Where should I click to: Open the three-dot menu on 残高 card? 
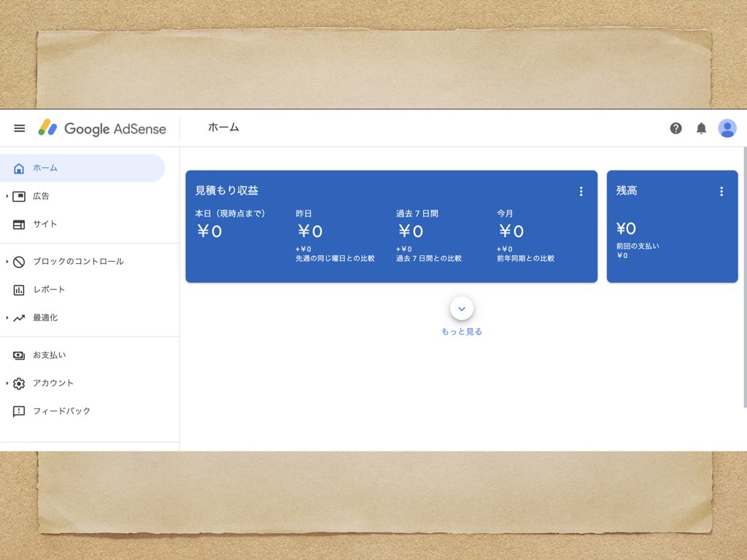[x=721, y=192]
